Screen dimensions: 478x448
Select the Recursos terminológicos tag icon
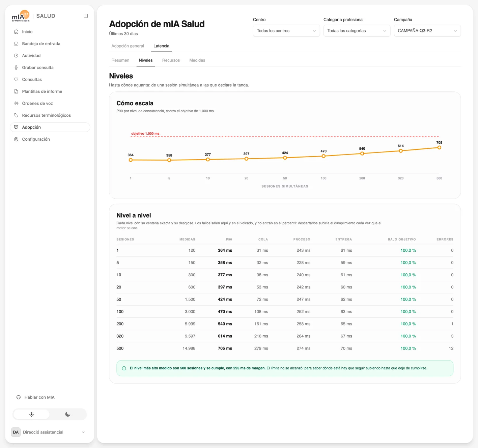coord(16,115)
